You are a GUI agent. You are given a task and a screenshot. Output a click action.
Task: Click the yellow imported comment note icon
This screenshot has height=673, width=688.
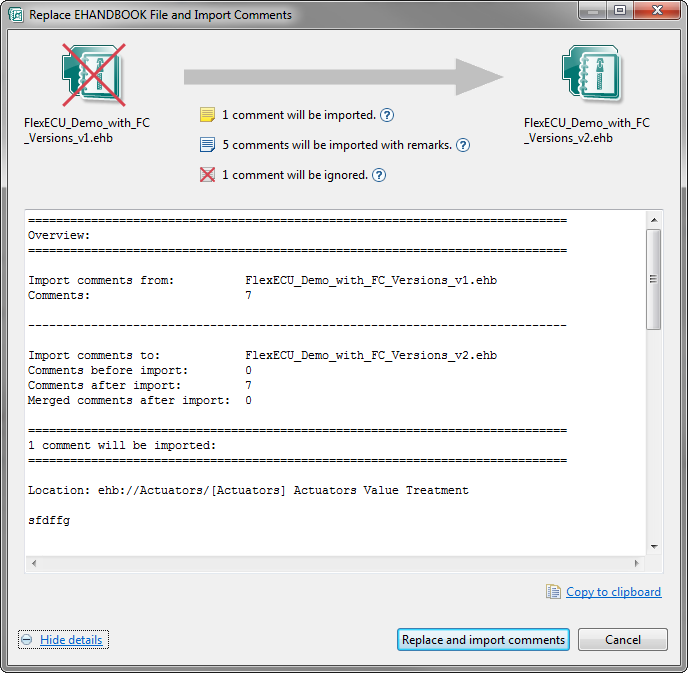coord(208,115)
